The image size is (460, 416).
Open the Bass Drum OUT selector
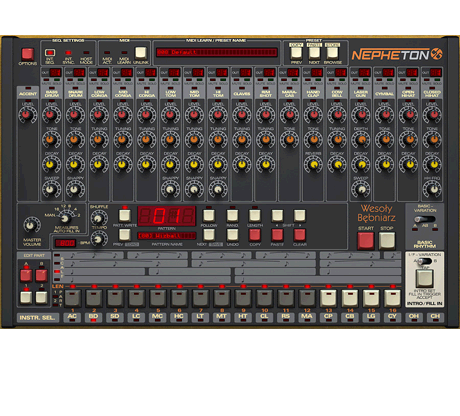(55, 72)
